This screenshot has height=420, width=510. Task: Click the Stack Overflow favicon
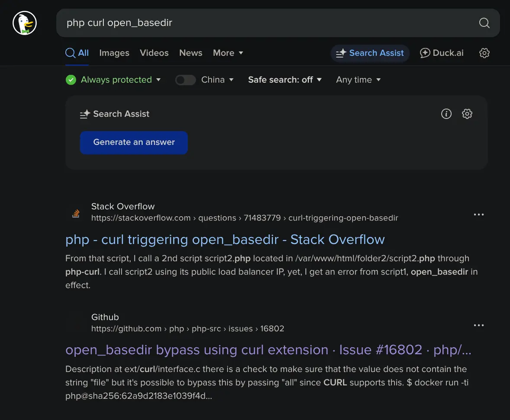76,213
